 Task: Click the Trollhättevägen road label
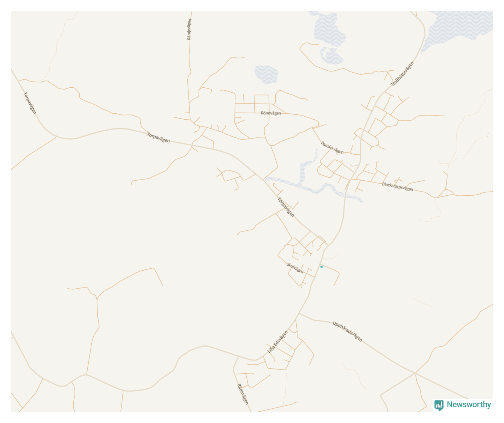[402, 74]
